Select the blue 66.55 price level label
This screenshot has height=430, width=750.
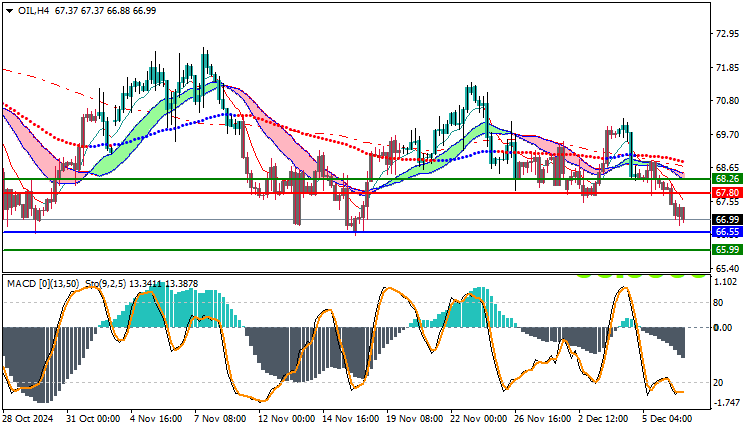pos(728,232)
